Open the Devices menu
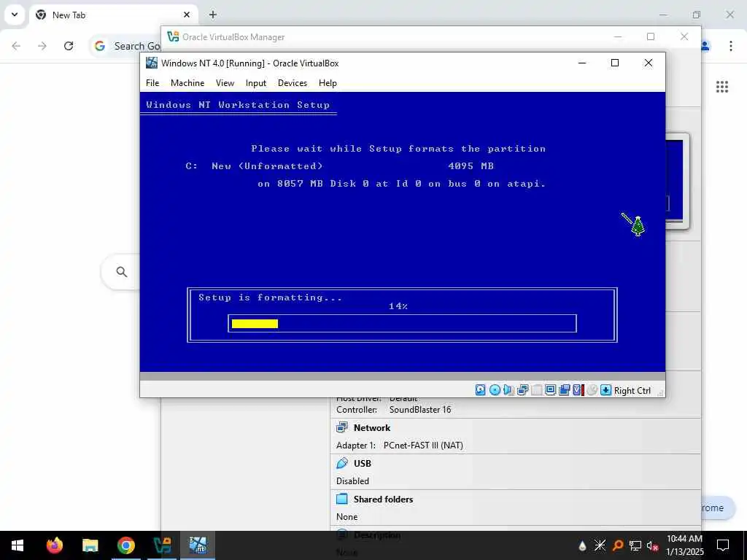Viewport: 747px width, 560px height. [293, 83]
